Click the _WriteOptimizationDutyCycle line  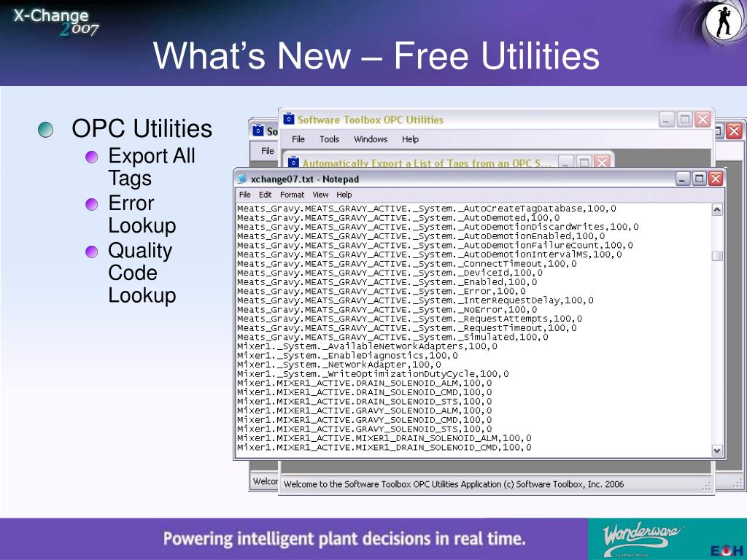click(x=373, y=374)
